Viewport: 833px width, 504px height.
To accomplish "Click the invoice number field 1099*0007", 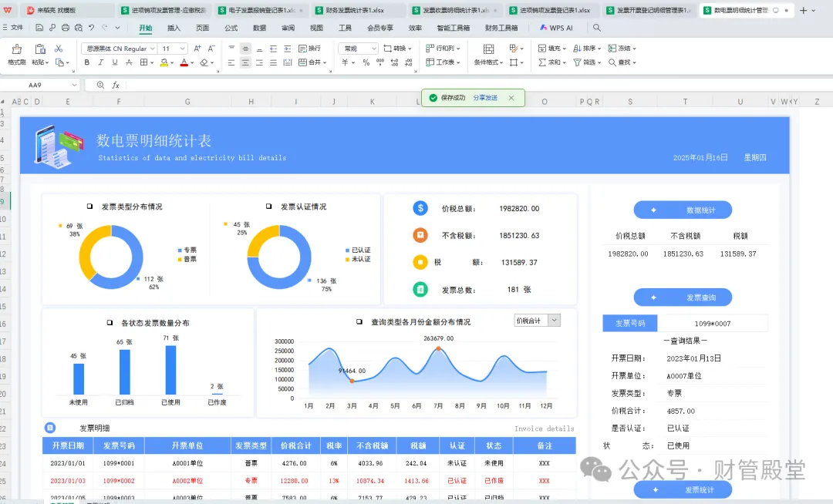I will point(713,323).
